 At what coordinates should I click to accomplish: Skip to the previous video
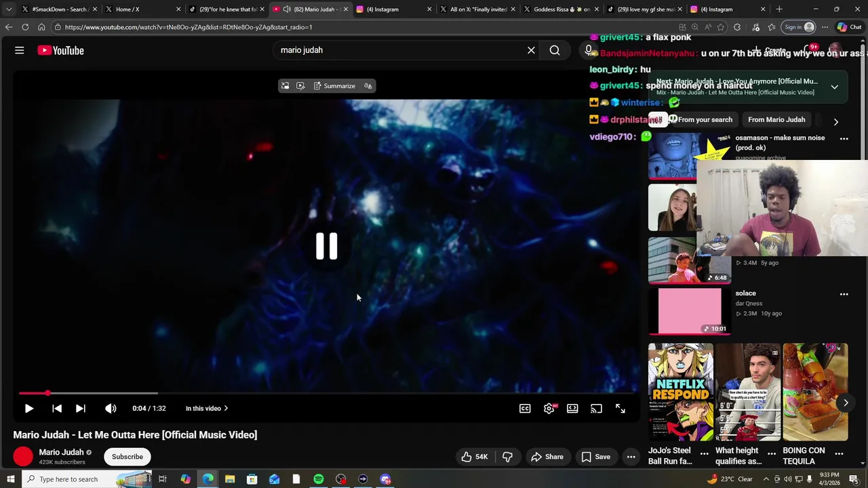point(57,408)
